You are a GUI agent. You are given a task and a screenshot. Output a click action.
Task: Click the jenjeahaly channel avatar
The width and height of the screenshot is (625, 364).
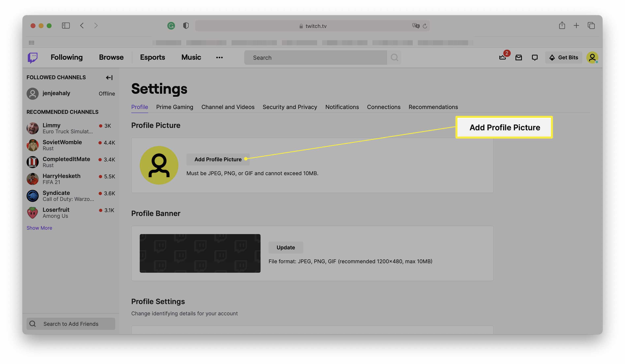click(32, 94)
